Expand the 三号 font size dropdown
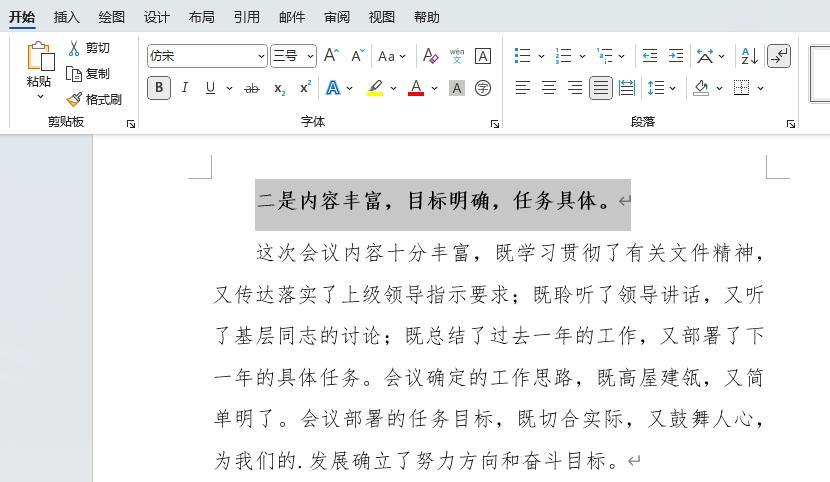The image size is (830, 482). pyautogui.click(x=310, y=56)
